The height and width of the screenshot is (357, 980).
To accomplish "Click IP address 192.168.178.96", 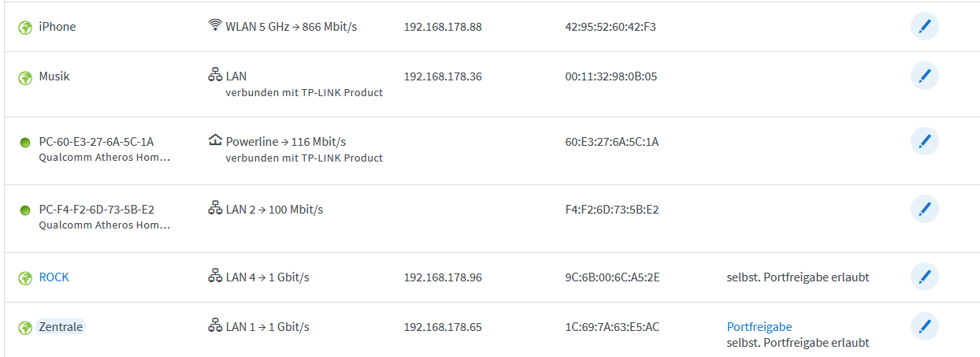I will click(x=442, y=277).
